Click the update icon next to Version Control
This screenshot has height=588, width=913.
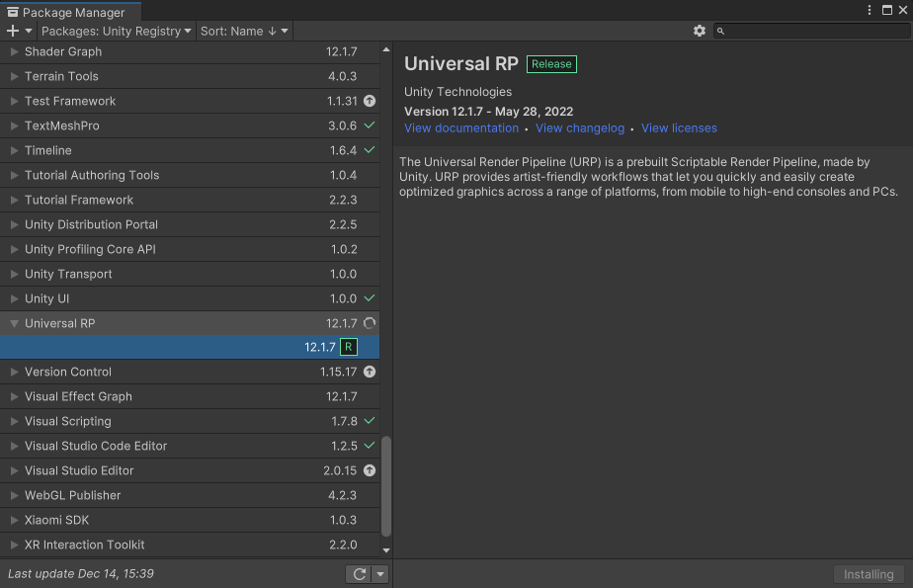click(370, 372)
